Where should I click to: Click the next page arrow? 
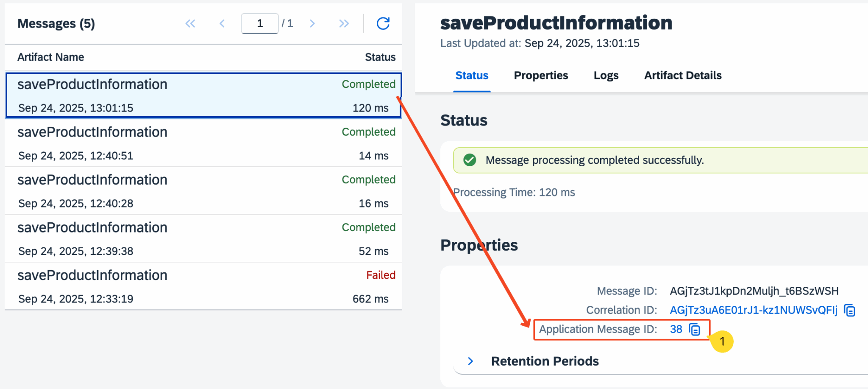click(x=312, y=23)
